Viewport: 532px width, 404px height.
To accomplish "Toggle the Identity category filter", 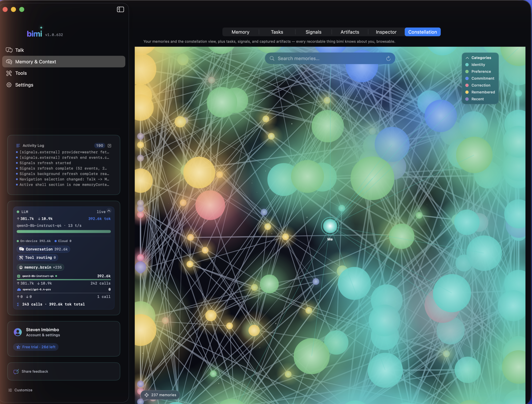I will 475,65.
